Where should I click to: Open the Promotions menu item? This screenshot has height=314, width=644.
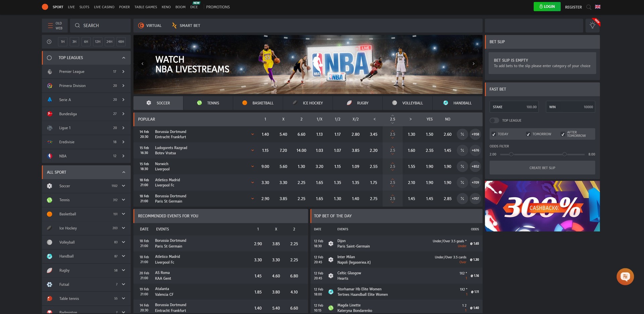218,7
